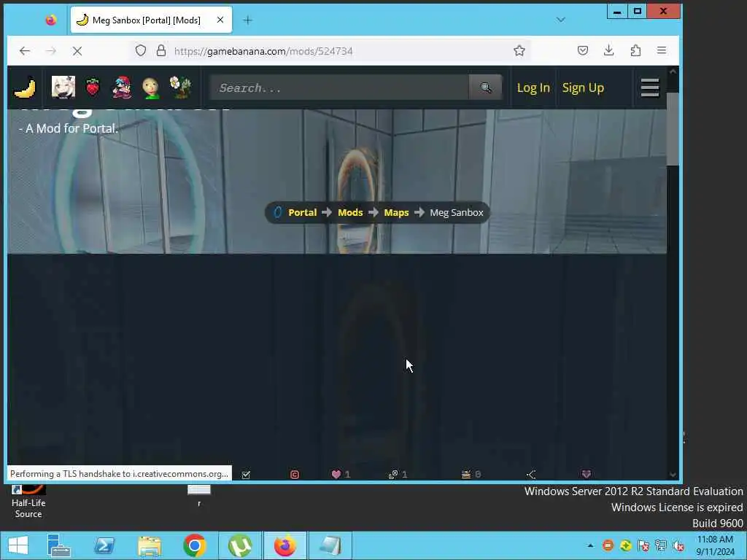Screen dimensions: 747x560
Task: Click the address bar URL
Action: click(x=263, y=51)
